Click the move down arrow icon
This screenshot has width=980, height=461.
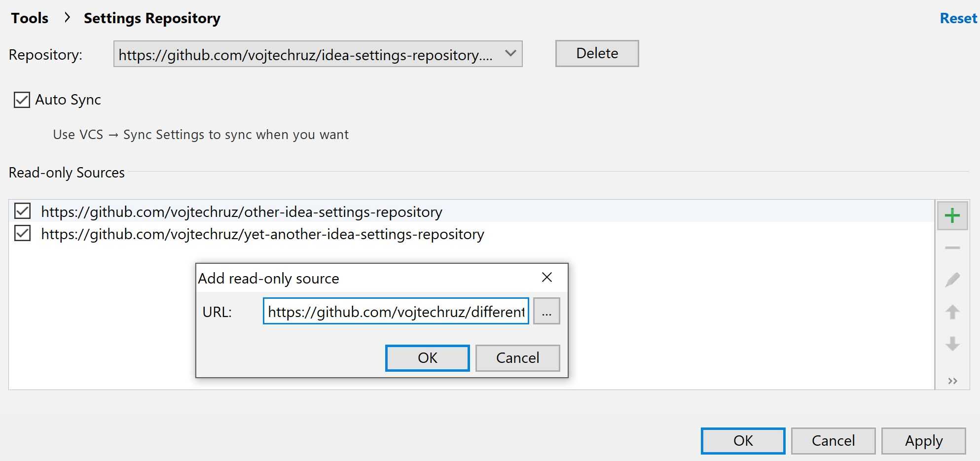pos(952,344)
